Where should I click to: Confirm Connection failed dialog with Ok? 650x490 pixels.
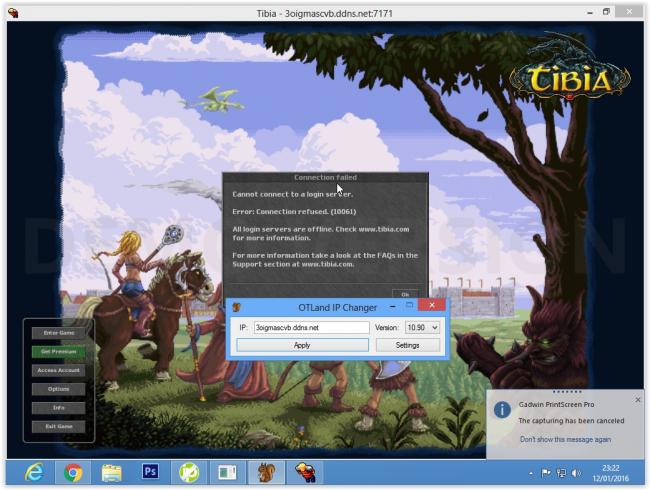click(405, 294)
